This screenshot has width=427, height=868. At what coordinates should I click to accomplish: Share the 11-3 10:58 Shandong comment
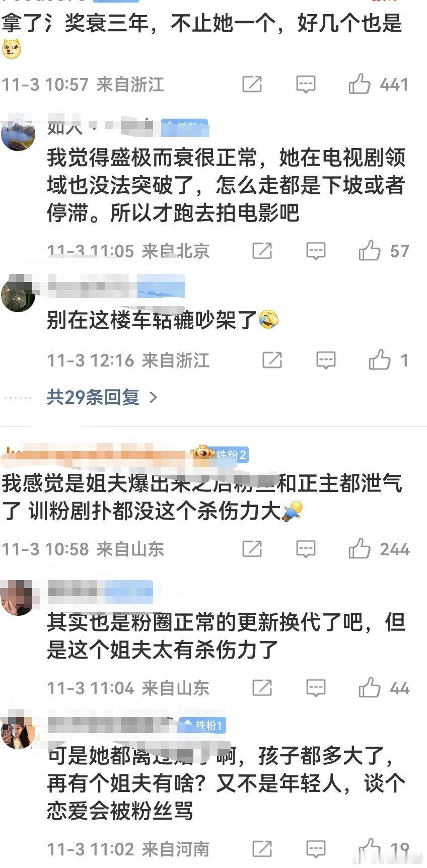point(252,548)
